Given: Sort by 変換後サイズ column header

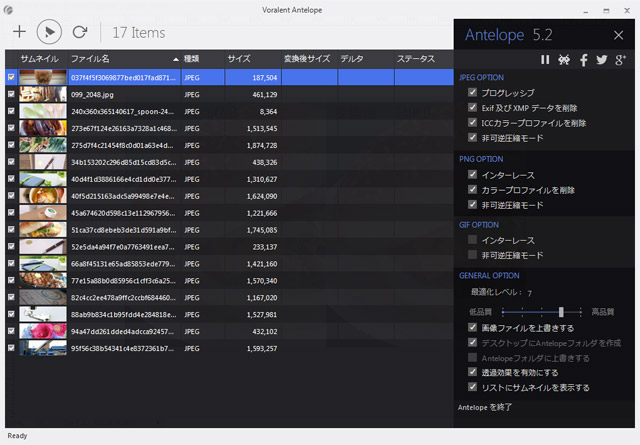Looking at the screenshot, I should point(309,59).
